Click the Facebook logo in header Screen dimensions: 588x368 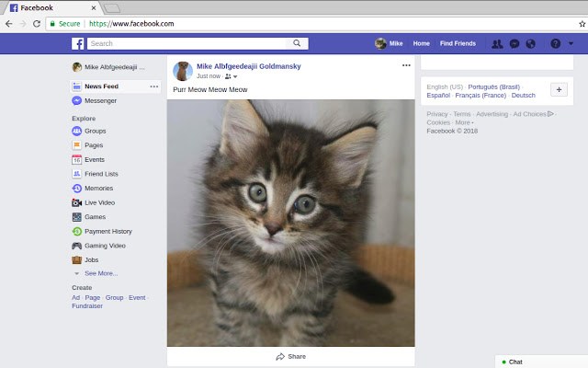click(79, 43)
